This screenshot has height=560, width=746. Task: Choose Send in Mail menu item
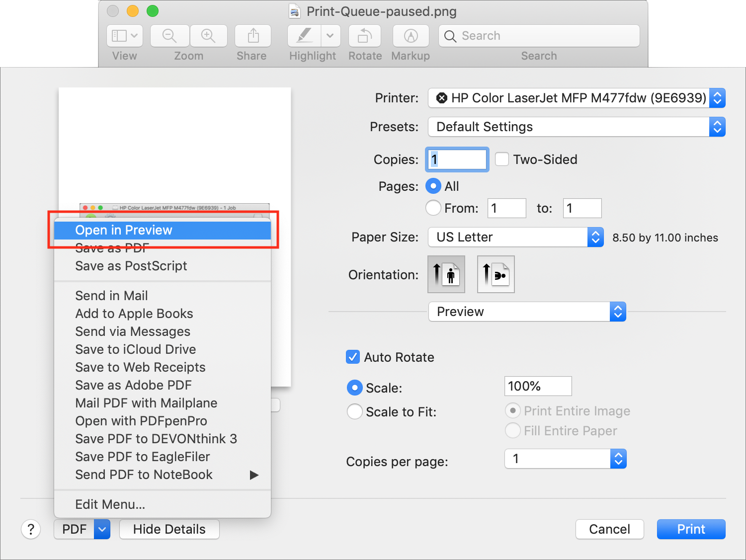(x=163, y=296)
